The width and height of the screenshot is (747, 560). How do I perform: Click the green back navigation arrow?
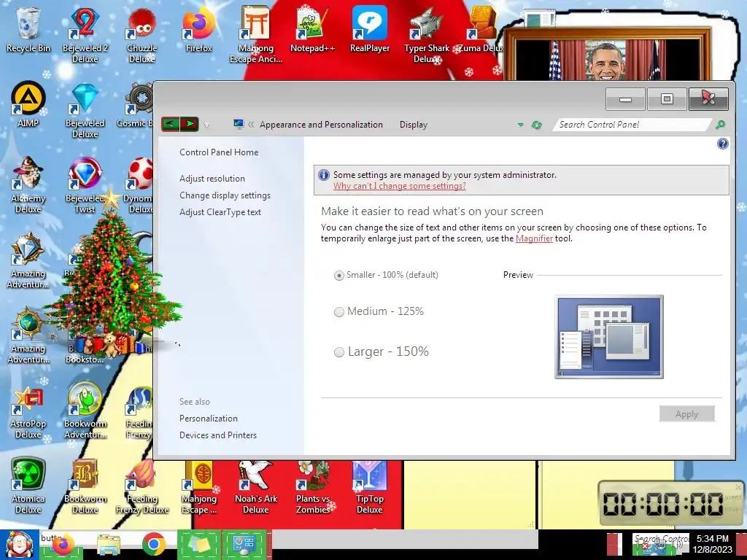(x=171, y=125)
